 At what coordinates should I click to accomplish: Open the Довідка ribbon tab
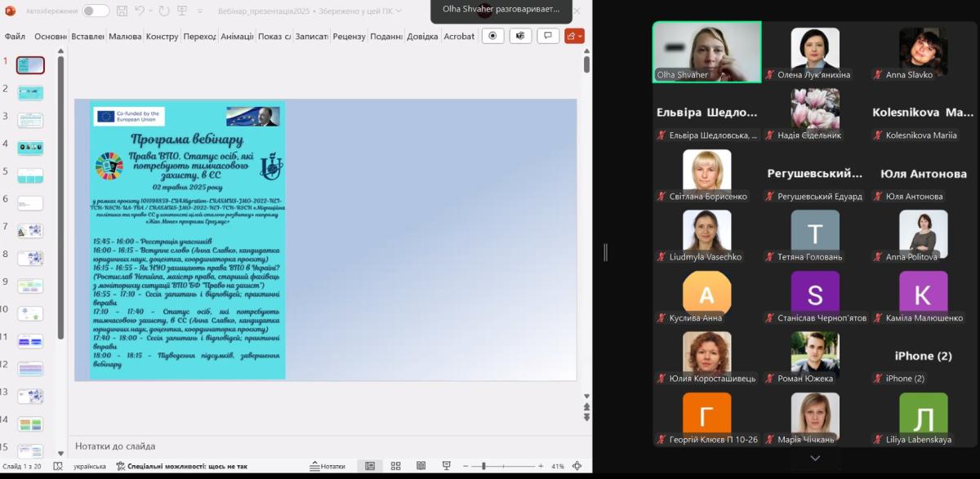pos(422,36)
